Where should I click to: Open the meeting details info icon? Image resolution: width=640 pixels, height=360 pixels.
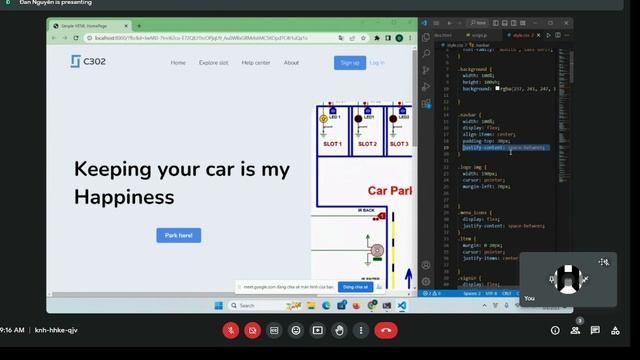tap(555, 331)
